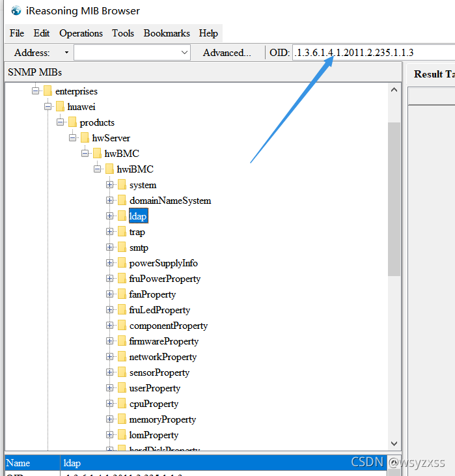
Task: Select the fruLedProperty tree item
Action: click(159, 310)
